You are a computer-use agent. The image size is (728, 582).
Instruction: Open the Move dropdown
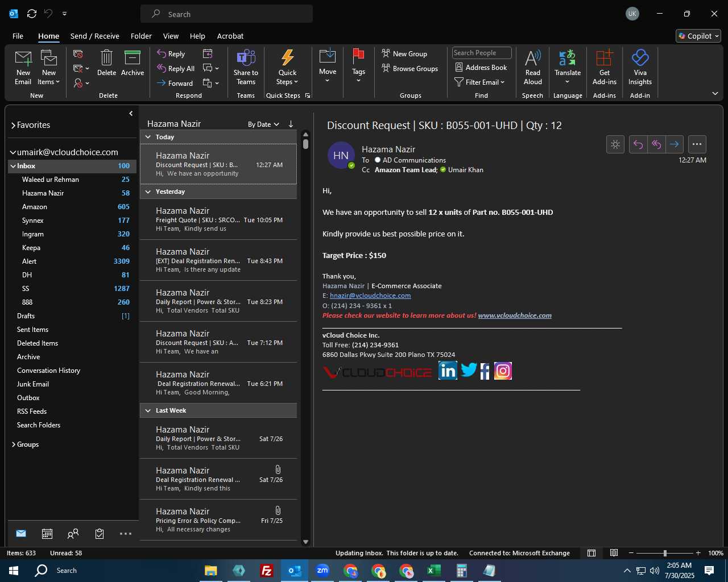coord(328,66)
